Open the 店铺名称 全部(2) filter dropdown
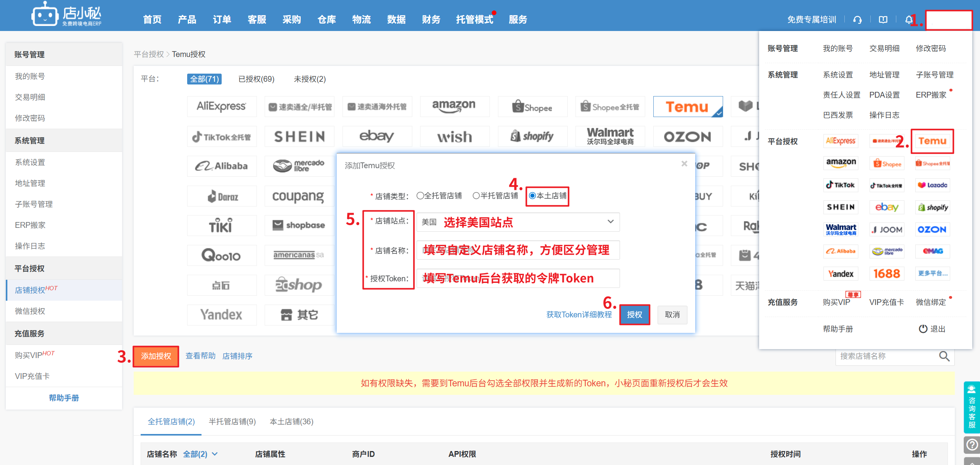This screenshot has width=980, height=465. click(200, 454)
